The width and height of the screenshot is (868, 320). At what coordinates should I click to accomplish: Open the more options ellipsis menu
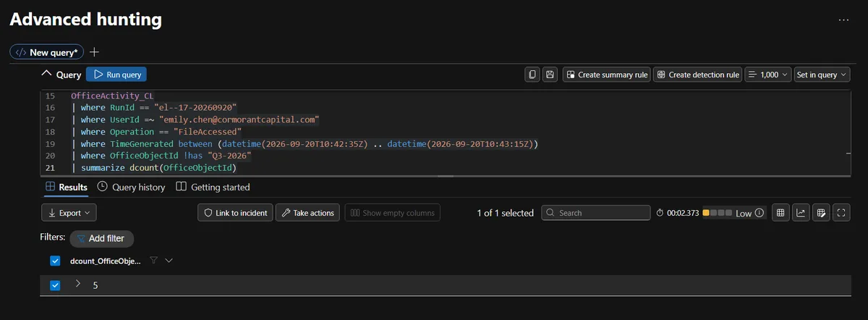tap(843, 20)
